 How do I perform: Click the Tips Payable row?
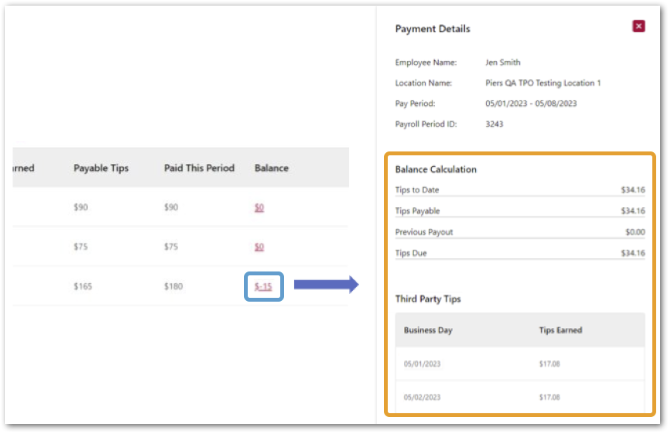(519, 211)
